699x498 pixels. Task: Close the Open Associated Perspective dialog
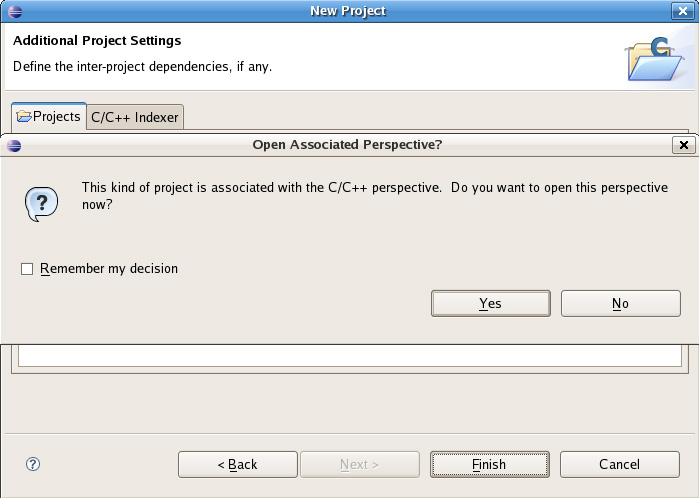pos(683,145)
